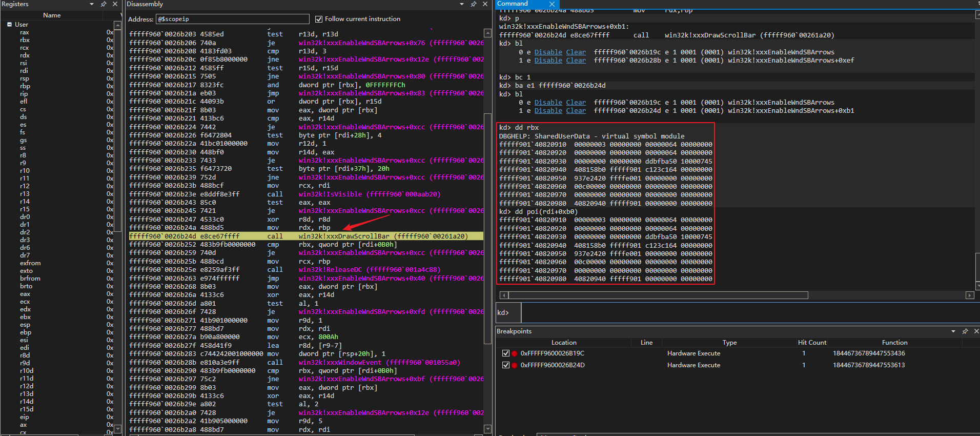Click the disassembly Address input field
The image size is (980, 436).
pyautogui.click(x=232, y=19)
